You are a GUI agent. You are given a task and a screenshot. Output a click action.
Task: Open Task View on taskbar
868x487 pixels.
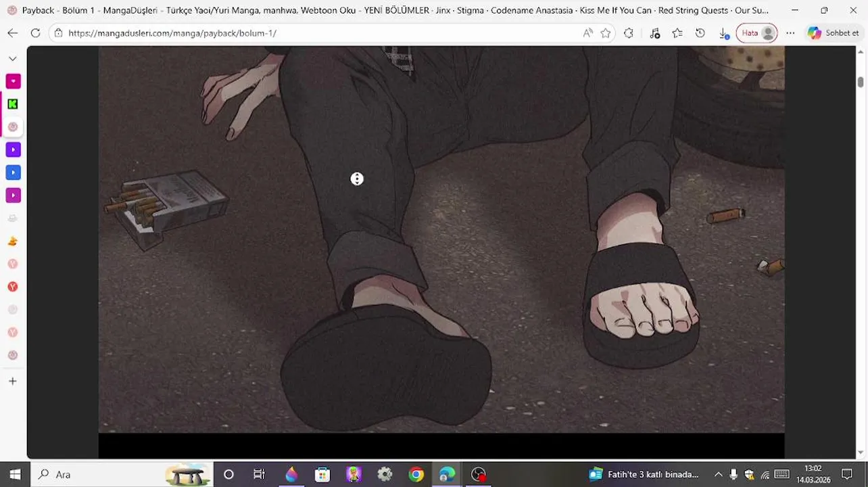tap(259, 475)
